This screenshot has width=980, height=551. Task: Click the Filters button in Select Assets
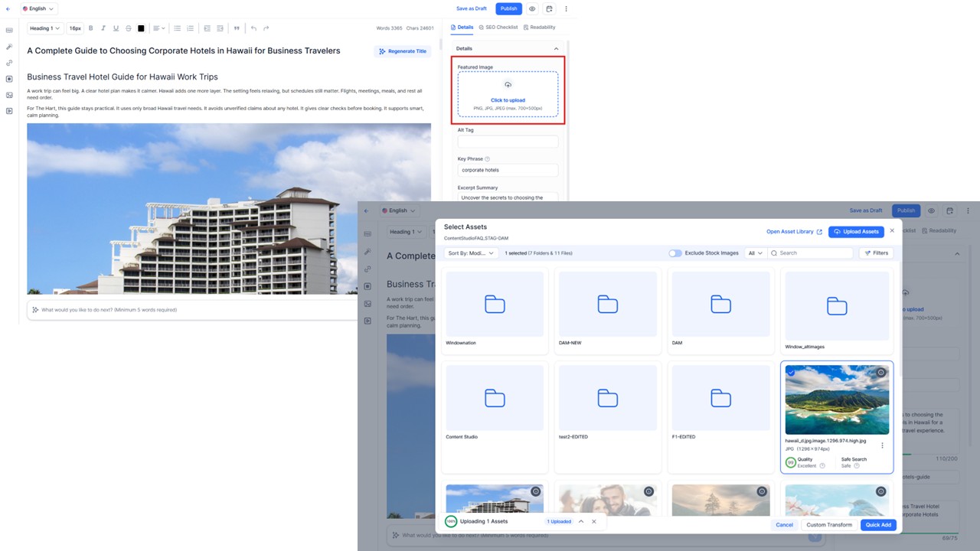pyautogui.click(x=876, y=253)
